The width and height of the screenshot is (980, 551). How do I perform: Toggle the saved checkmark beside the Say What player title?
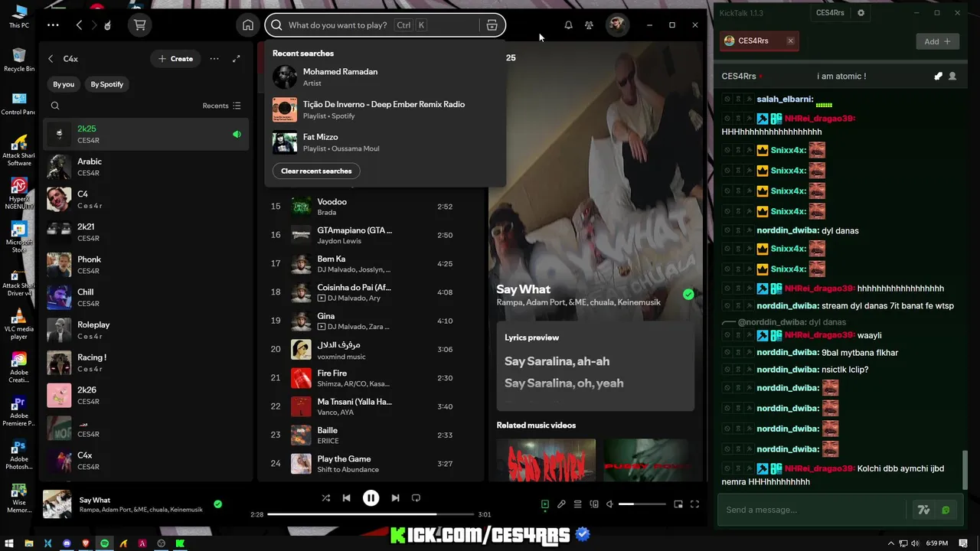click(218, 504)
